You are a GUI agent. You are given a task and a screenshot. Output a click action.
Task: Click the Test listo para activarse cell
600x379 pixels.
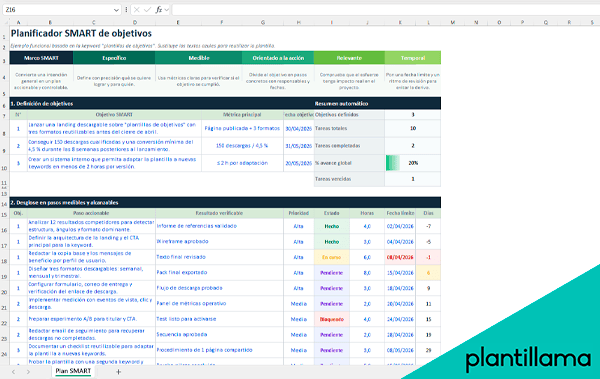[219, 319]
